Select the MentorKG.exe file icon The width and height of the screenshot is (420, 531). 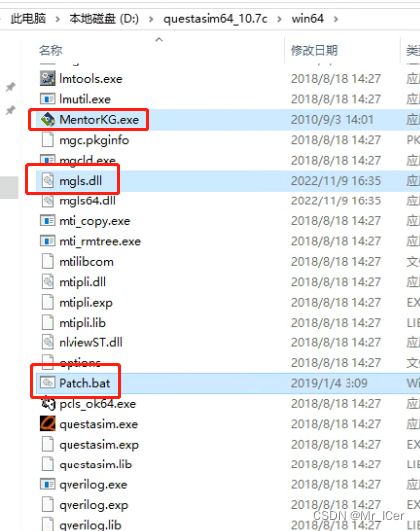click(x=47, y=119)
